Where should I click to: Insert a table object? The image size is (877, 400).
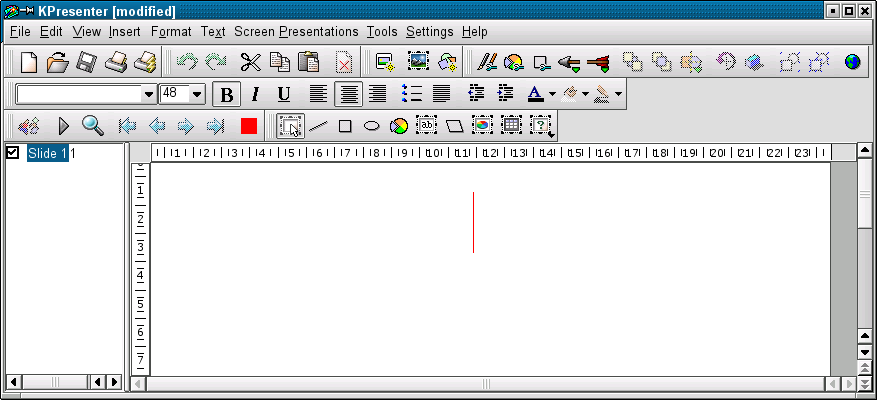511,125
